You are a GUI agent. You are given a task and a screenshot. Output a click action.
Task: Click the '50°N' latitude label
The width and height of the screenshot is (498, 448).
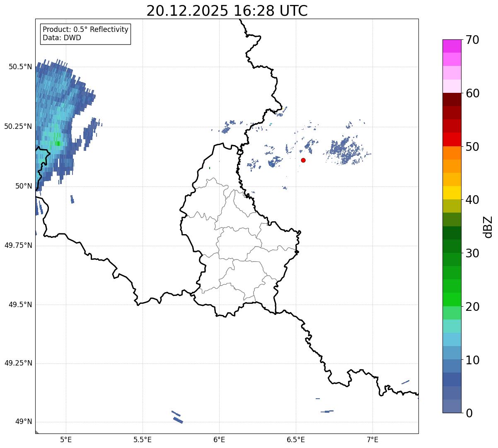24,186
